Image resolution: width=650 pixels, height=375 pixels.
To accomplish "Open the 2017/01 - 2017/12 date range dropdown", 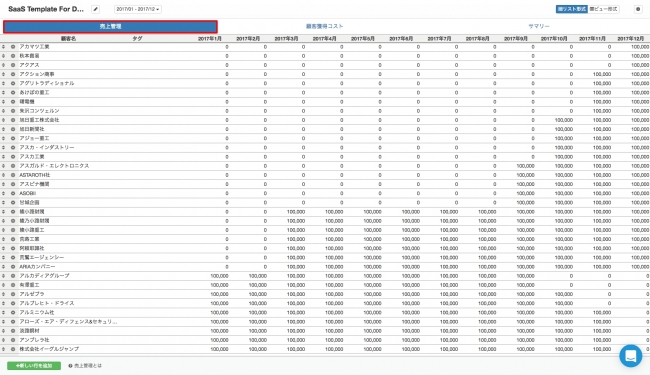I will (138, 9).
